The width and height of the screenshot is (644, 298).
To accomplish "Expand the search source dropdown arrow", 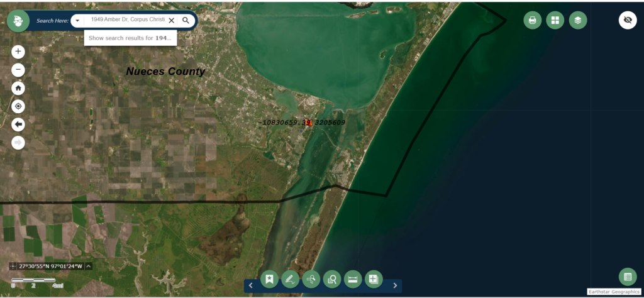I will pyautogui.click(x=77, y=21).
